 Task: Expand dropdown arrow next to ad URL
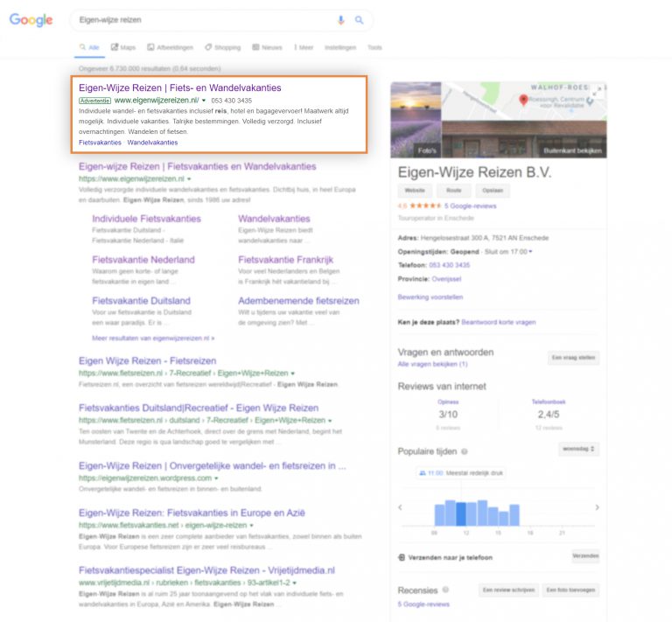(x=204, y=101)
